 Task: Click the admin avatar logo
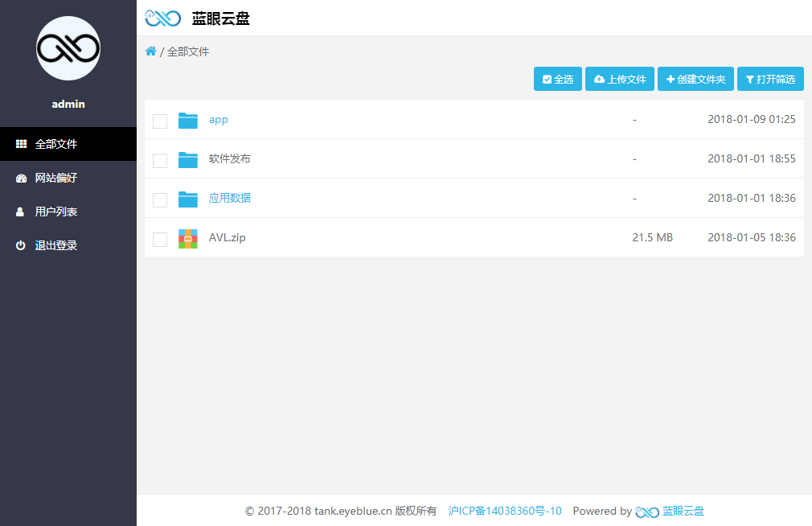68,48
